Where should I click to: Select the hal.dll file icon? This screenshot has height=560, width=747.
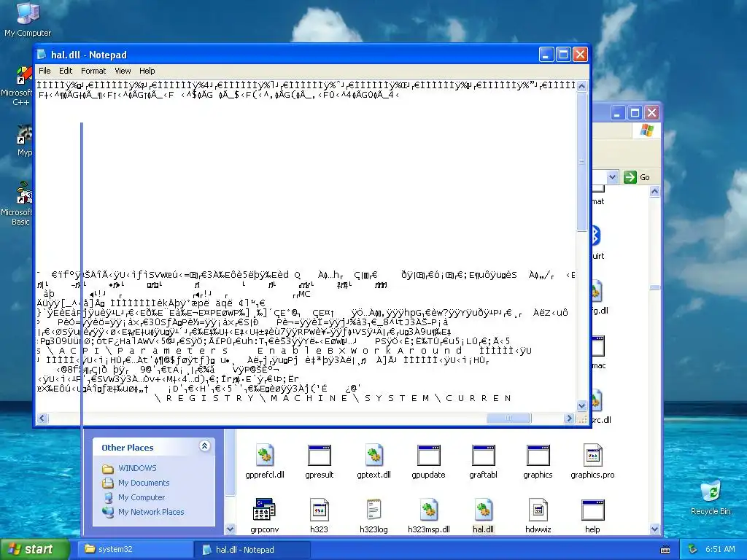click(483, 510)
